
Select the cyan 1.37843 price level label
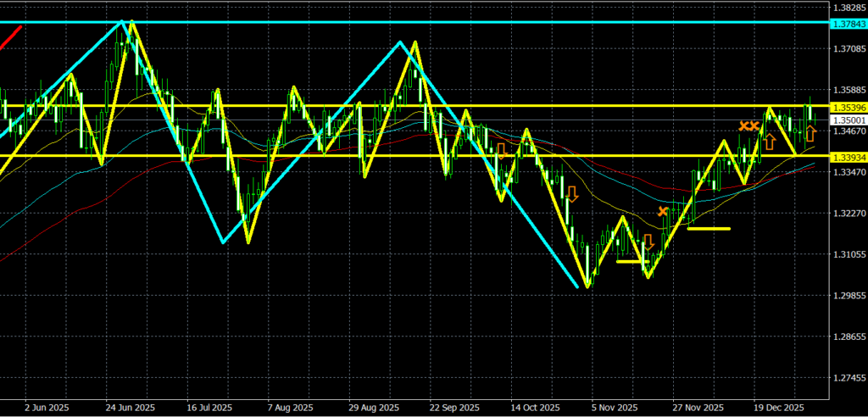tap(849, 24)
